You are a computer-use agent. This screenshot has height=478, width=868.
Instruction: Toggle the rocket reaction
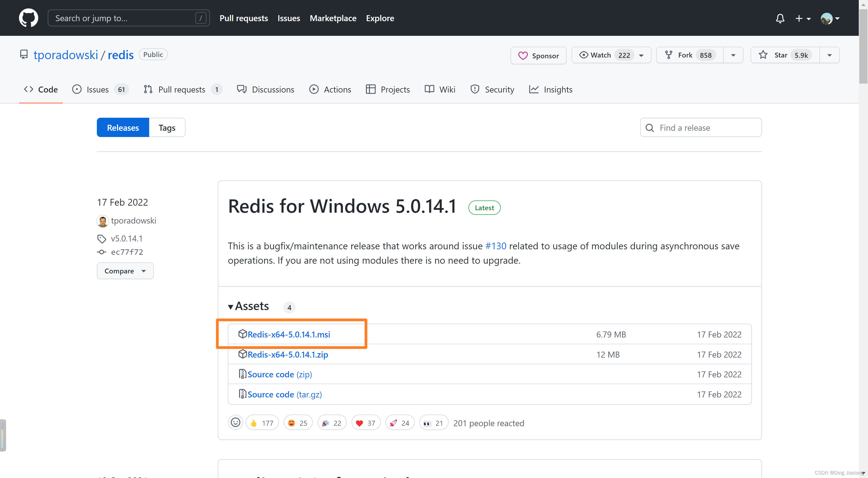click(x=400, y=423)
